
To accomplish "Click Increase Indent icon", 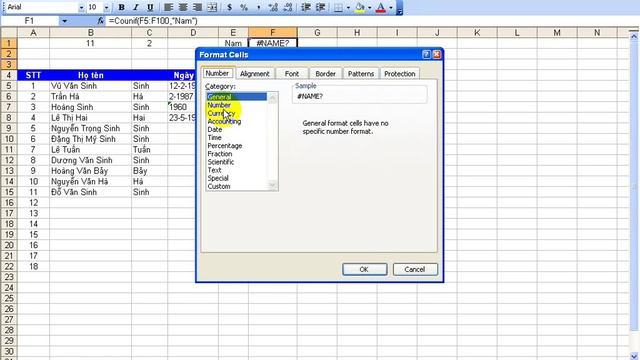I will click(320, 7).
